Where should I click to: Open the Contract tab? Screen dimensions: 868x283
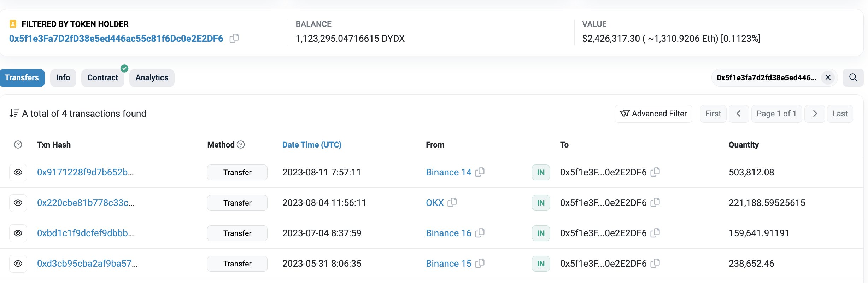click(x=102, y=78)
